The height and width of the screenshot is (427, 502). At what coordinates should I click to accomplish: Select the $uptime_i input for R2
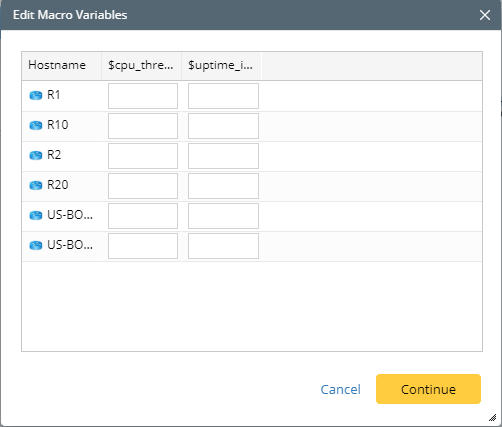pyautogui.click(x=223, y=156)
